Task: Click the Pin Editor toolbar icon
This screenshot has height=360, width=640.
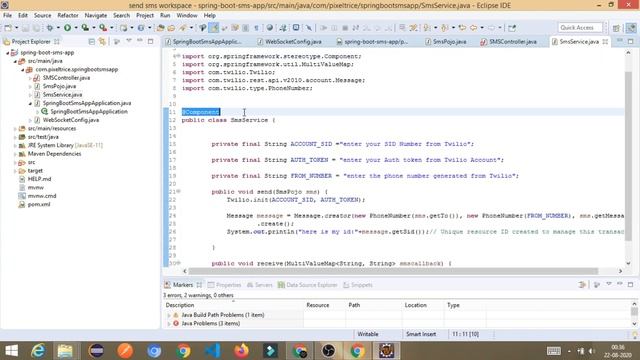Action: (x=512, y=28)
